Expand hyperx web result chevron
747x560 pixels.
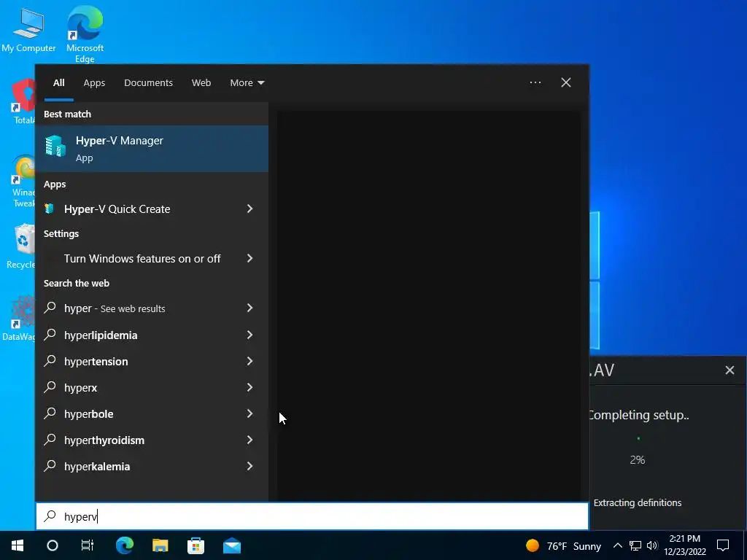(249, 387)
